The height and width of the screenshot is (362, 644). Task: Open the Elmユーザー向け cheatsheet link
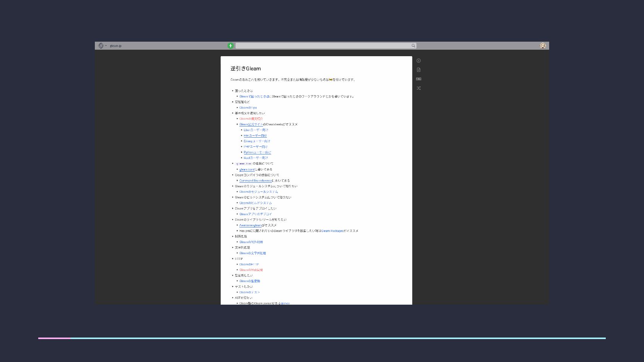click(255, 136)
